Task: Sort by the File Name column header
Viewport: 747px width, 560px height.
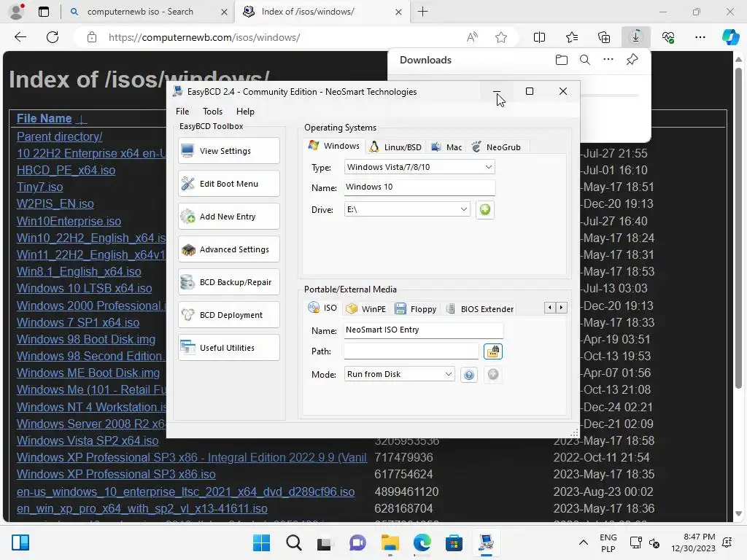Action: pos(44,119)
